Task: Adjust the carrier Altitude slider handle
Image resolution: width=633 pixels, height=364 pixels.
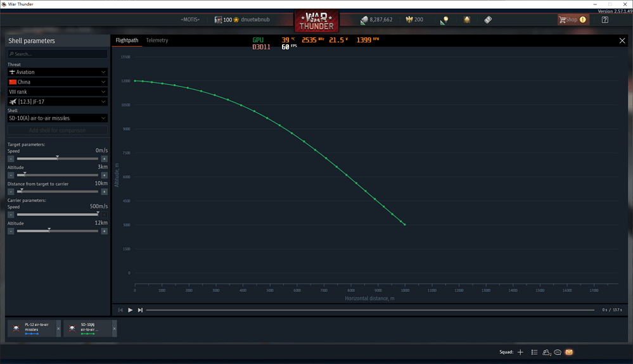Action: pos(49,230)
